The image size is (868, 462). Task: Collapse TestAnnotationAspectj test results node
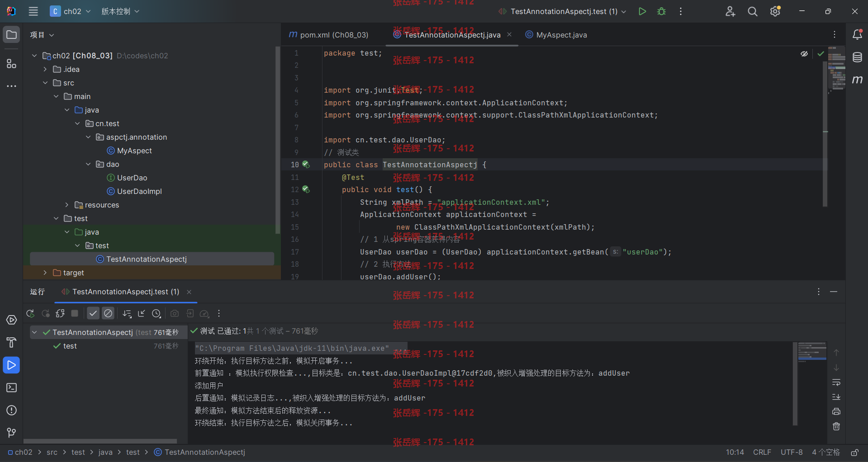pyautogui.click(x=34, y=332)
